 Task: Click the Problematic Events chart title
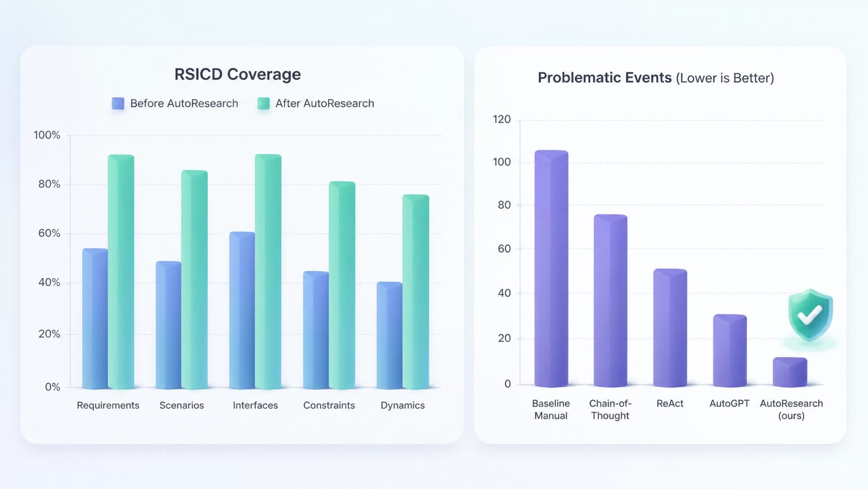[x=656, y=78]
